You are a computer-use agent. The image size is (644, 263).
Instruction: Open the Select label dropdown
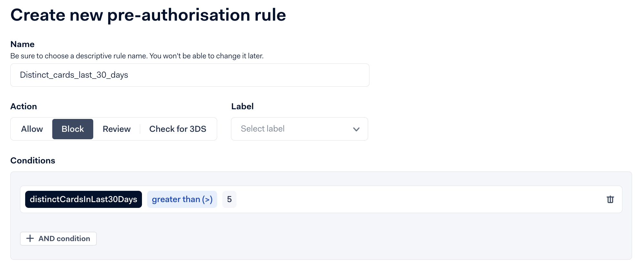[x=290, y=129]
